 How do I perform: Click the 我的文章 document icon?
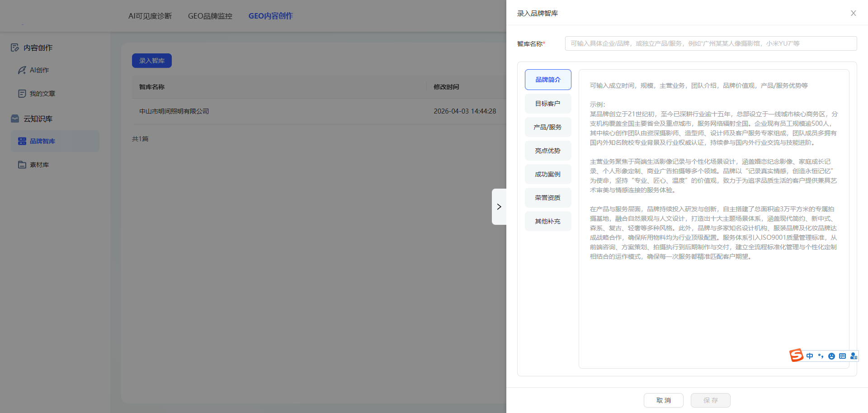pyautogui.click(x=22, y=94)
